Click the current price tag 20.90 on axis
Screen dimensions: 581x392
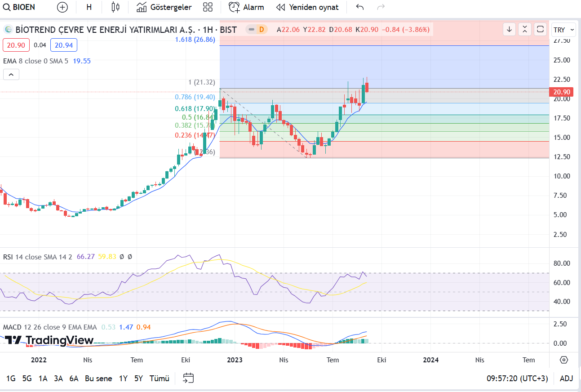(562, 92)
